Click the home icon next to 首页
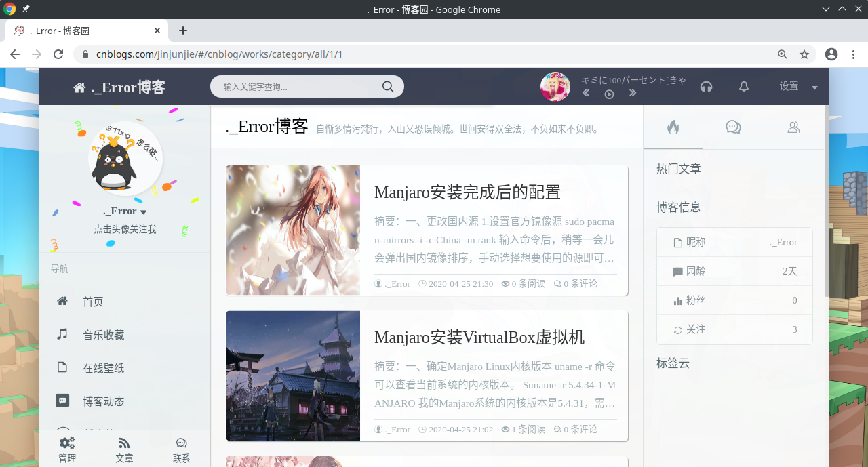Viewport: 868px width, 467px height. tap(62, 301)
